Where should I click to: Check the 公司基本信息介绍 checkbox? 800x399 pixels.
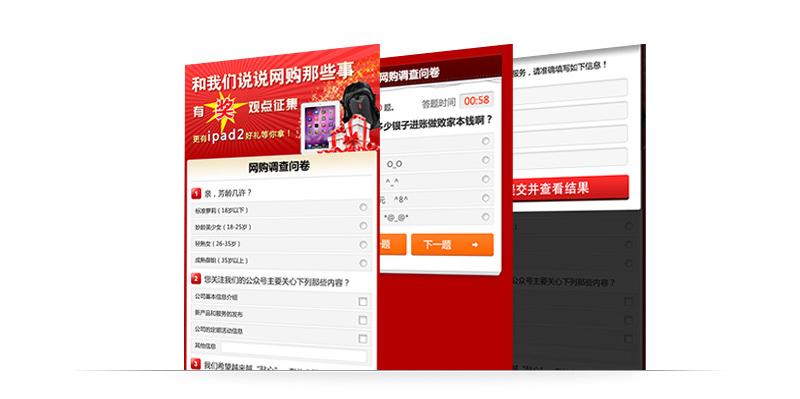tap(363, 302)
